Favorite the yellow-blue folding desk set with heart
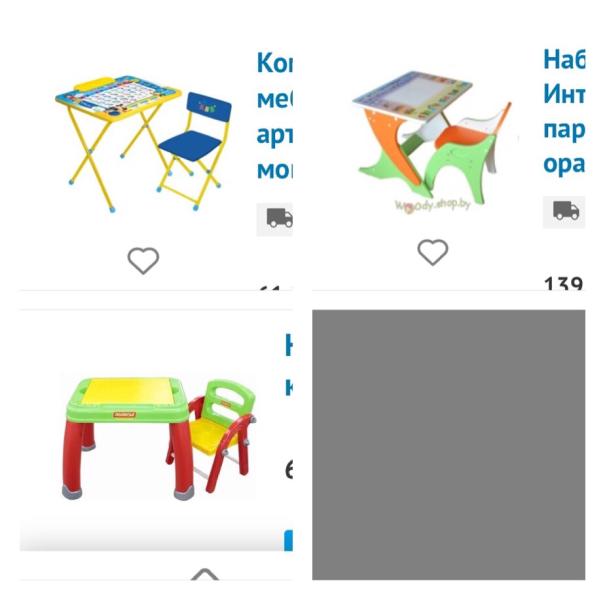 [x=143, y=261]
